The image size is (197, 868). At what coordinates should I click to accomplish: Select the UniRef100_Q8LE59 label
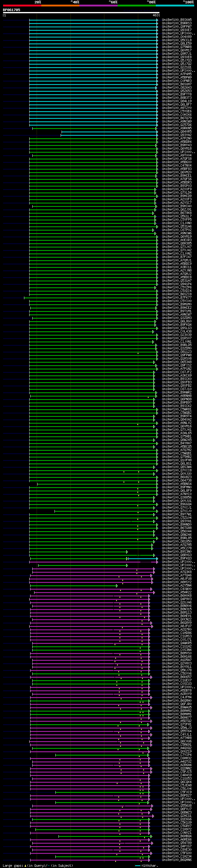pos(177,43)
